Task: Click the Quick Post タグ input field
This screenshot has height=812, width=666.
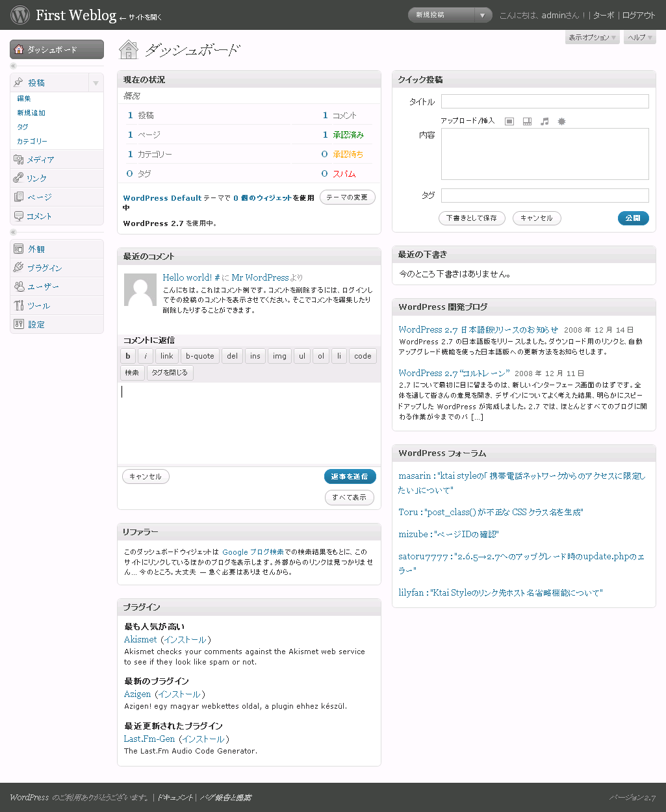Action: (545, 196)
